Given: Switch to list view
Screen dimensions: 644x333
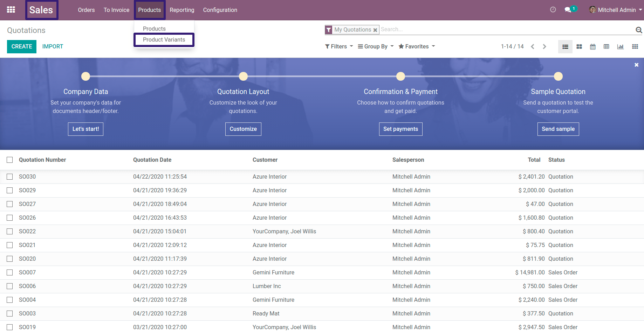Looking at the screenshot, I should [565, 47].
